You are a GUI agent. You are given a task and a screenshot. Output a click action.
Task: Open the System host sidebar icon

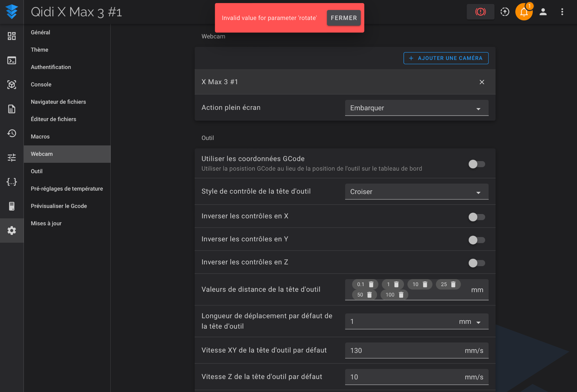pyautogui.click(x=12, y=206)
